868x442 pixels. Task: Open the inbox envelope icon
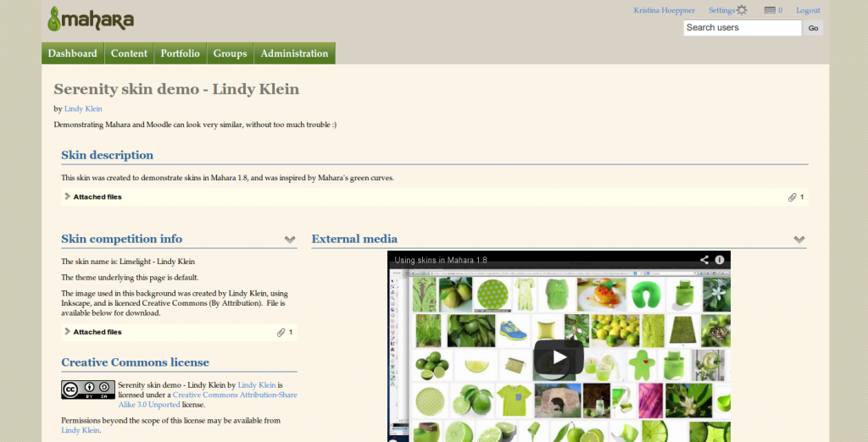point(770,10)
